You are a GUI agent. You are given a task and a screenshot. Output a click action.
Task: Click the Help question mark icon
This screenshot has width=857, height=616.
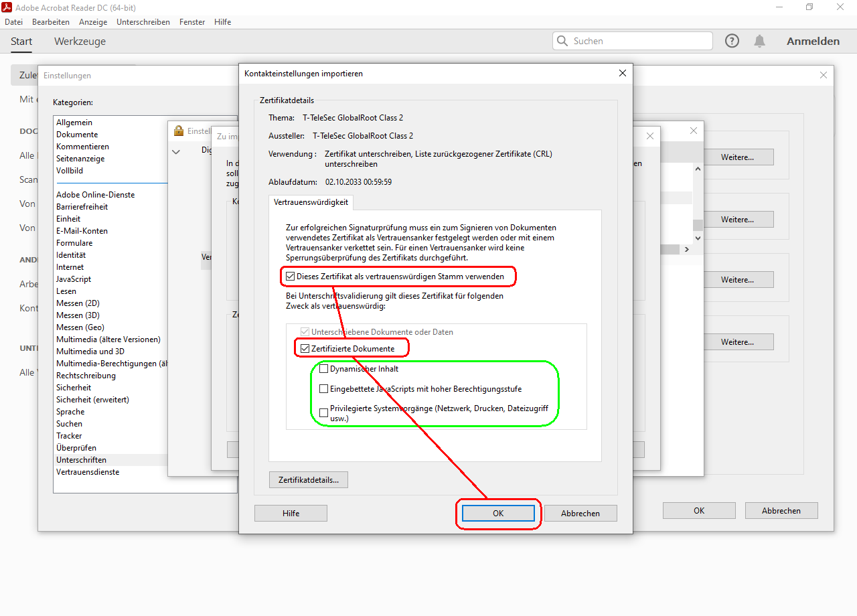pos(732,41)
